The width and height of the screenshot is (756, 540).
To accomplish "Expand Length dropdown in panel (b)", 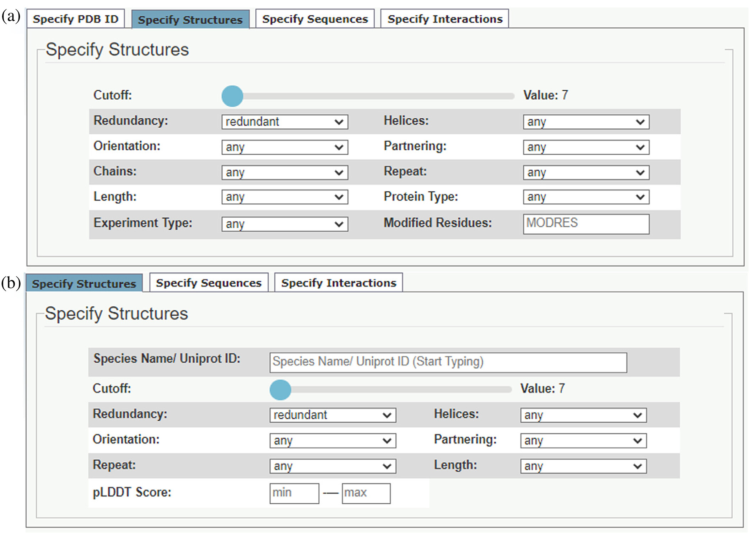I will click(583, 466).
